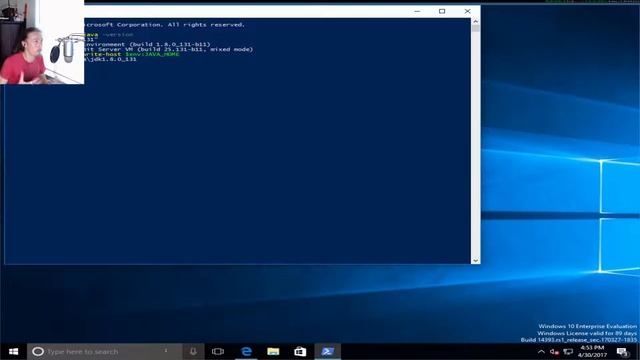
Task: Minimize the PowerShell window
Action: tap(417, 11)
